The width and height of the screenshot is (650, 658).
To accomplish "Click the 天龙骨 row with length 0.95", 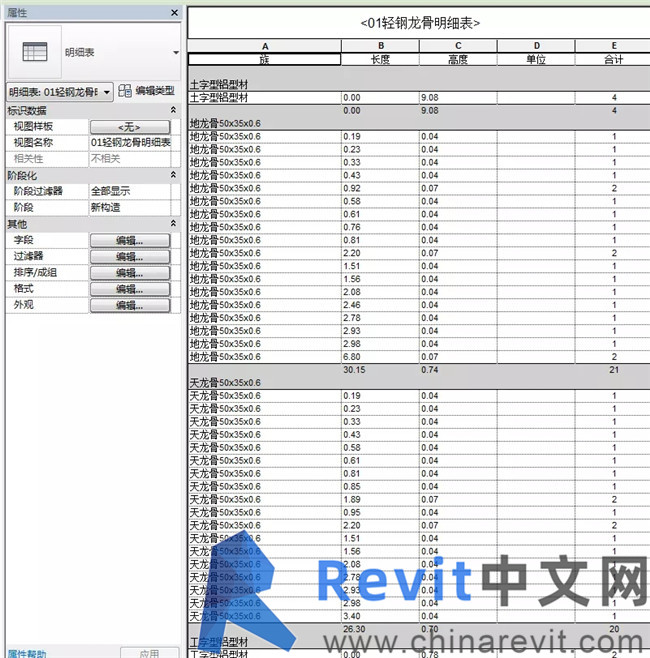I will click(x=419, y=512).
